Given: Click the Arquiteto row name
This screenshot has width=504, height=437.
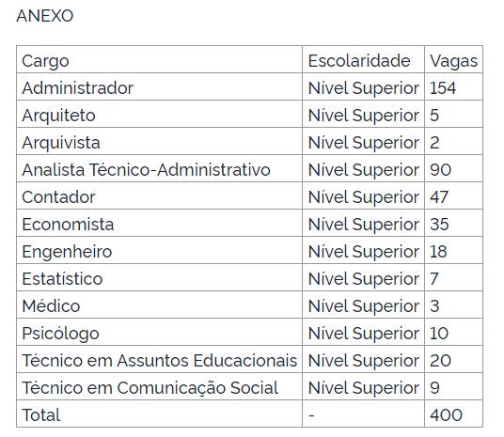Looking at the screenshot, I should pos(58,116).
